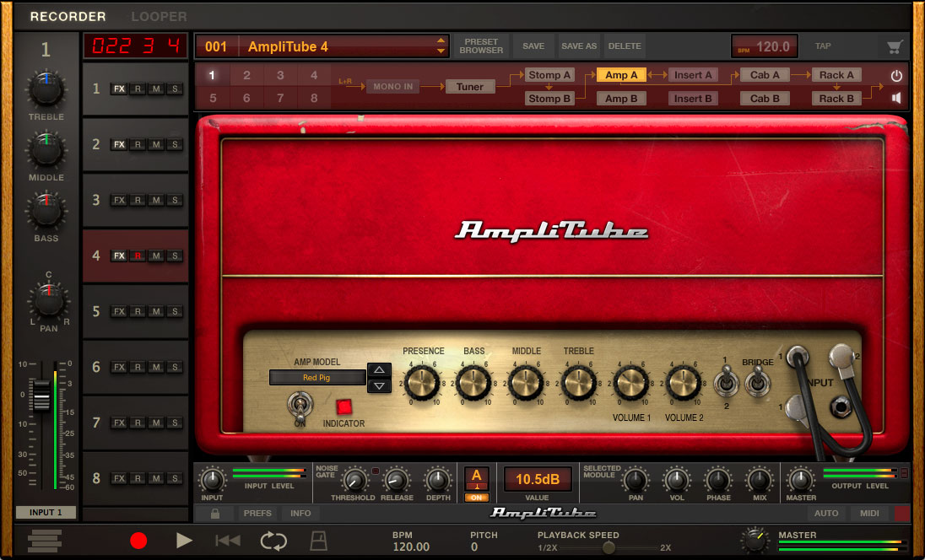Open the PRESET BROWSER
This screenshot has width=925, height=560.
click(481, 46)
